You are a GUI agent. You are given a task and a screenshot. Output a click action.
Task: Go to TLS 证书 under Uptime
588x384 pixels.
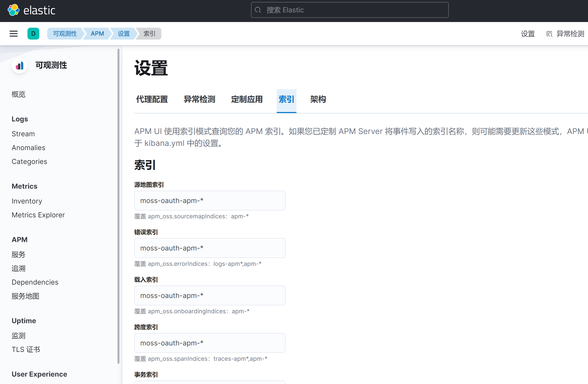click(x=26, y=349)
